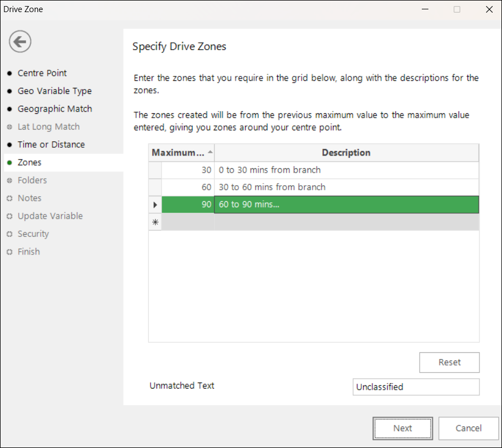Go to the Geographic Match step
This screenshot has height=448, width=502.
55,109
